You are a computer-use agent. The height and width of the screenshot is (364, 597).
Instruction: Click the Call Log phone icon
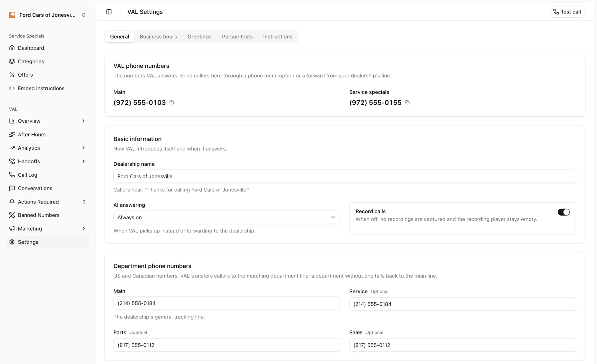[12, 175]
